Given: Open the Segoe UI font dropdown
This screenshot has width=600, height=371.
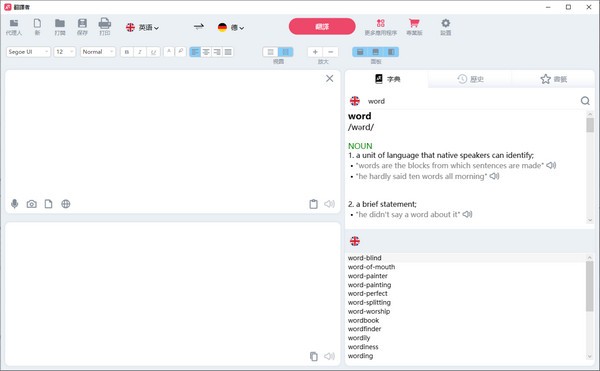Looking at the screenshot, I should [x=28, y=52].
